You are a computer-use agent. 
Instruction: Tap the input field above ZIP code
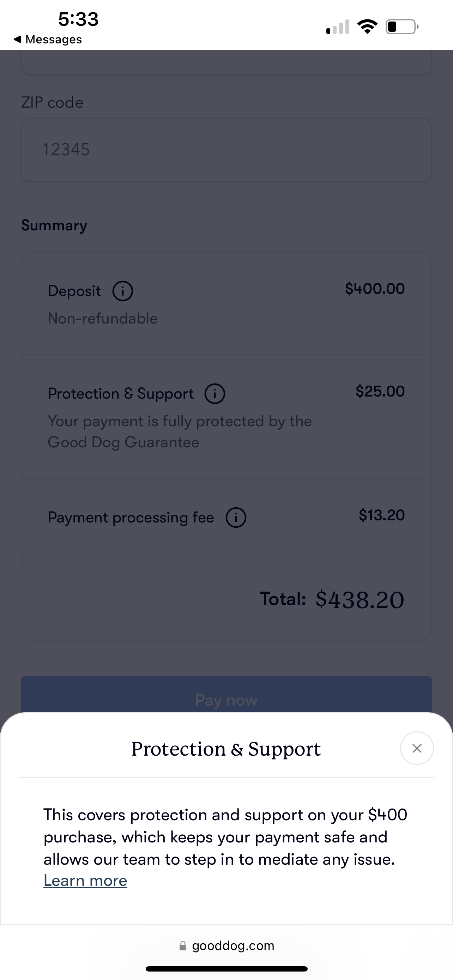pyautogui.click(x=226, y=62)
